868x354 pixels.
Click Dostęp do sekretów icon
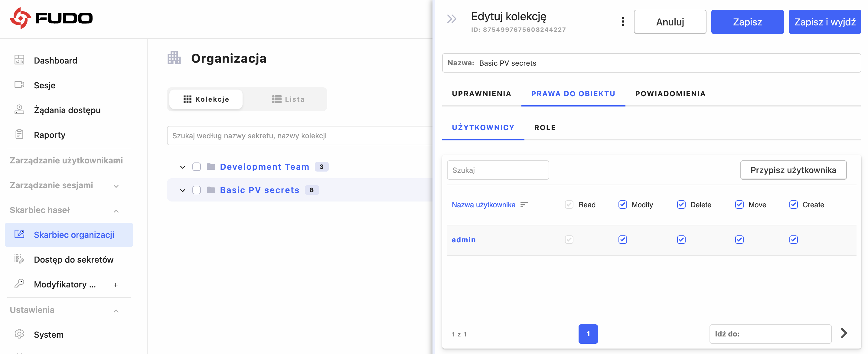(19, 259)
